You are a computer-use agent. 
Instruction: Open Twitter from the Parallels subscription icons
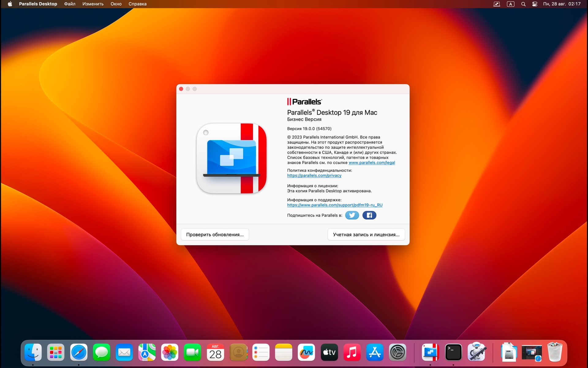pos(352,215)
